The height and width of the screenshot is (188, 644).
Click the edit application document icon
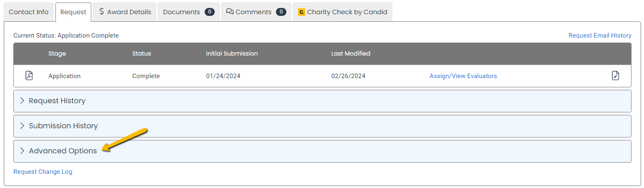click(615, 76)
